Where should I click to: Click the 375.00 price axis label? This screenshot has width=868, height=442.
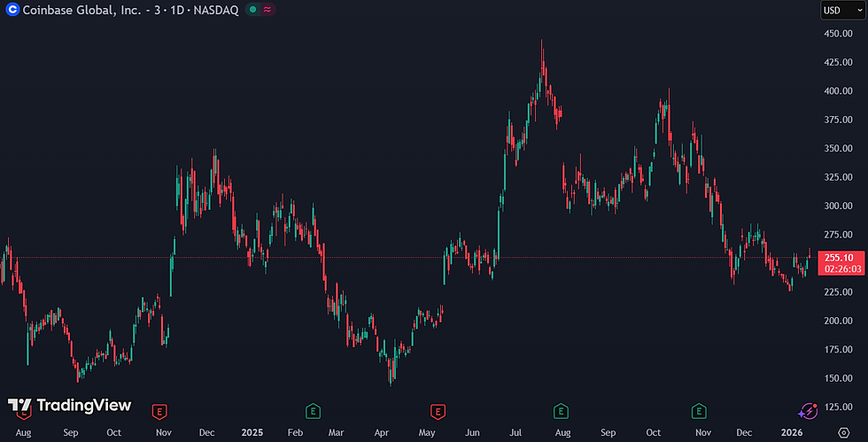pos(838,120)
